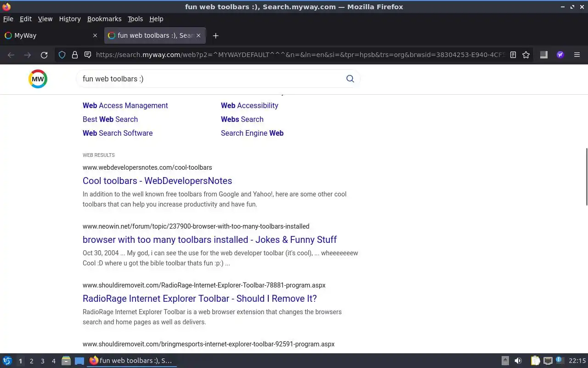Image resolution: width=588 pixels, height=368 pixels.
Task: Open the View menu
Action: [45, 19]
